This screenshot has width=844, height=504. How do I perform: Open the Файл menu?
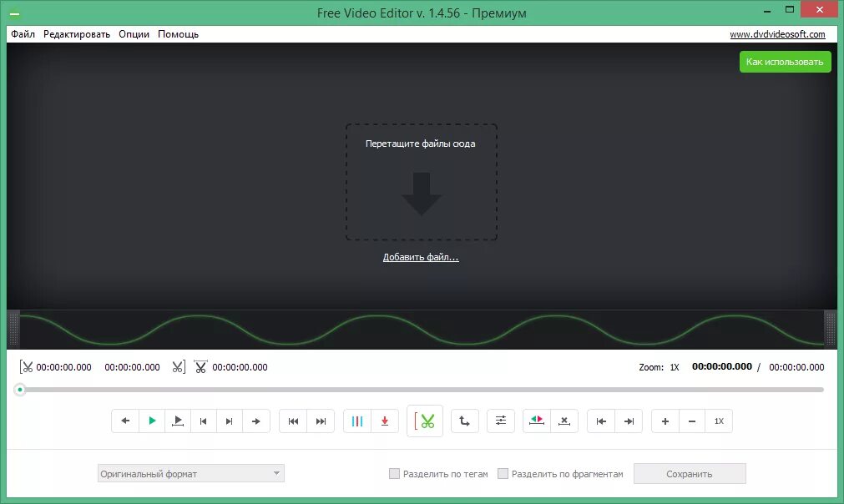[23, 34]
